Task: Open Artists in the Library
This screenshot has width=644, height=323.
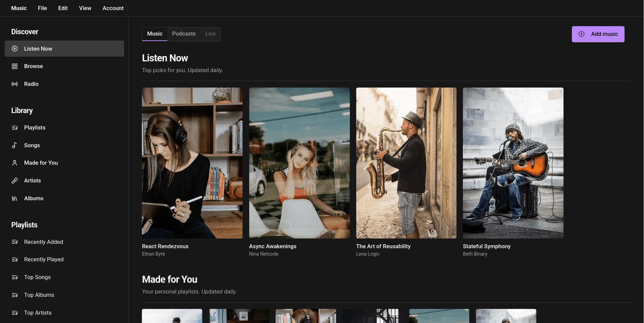Action: tap(64, 180)
